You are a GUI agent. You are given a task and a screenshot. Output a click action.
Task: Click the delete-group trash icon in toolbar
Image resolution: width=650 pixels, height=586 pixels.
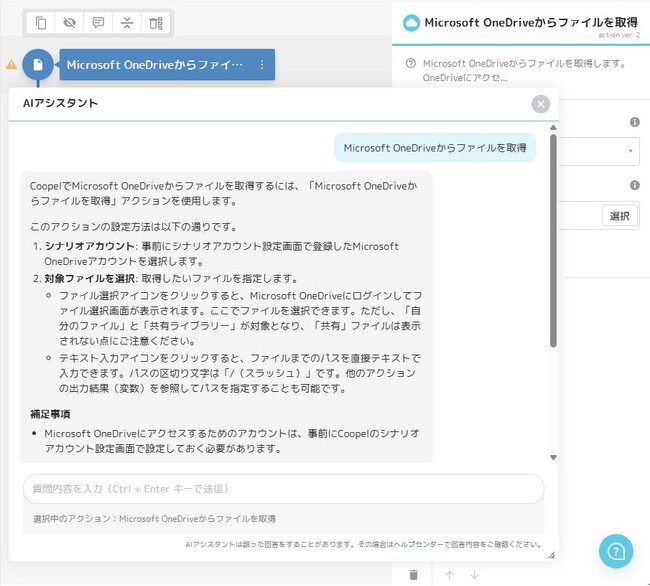pos(156,23)
